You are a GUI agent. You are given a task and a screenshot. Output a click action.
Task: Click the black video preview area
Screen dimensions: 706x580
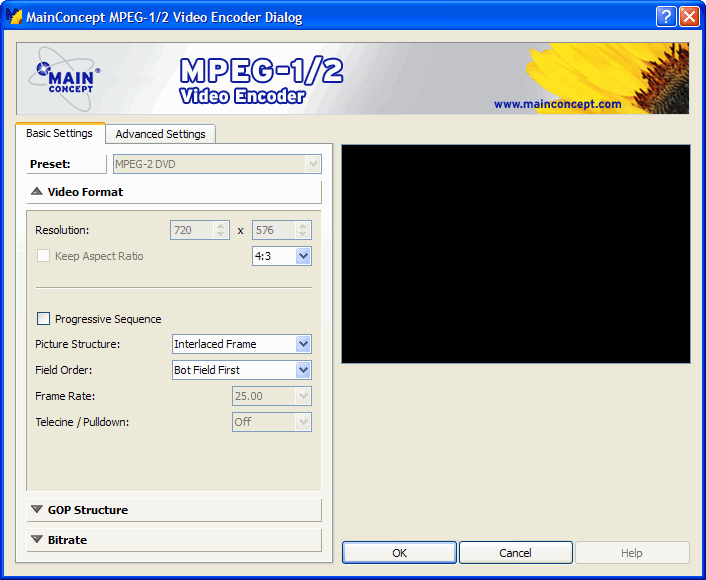(515, 254)
